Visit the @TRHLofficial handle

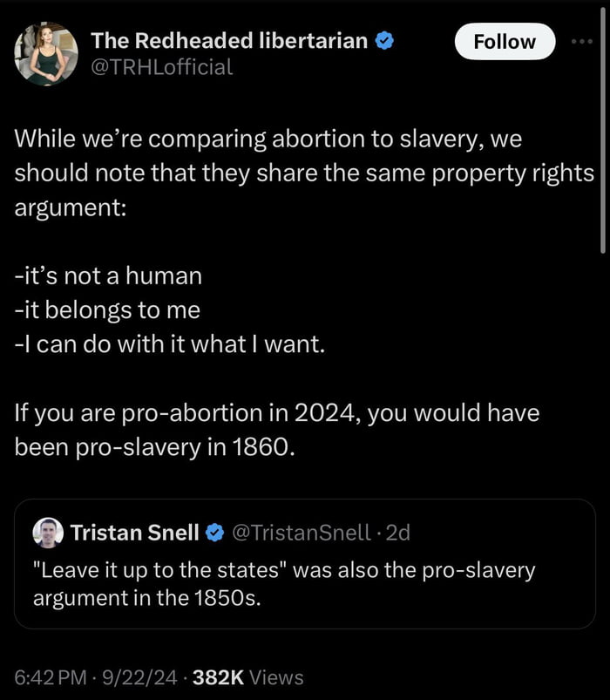[x=162, y=66]
